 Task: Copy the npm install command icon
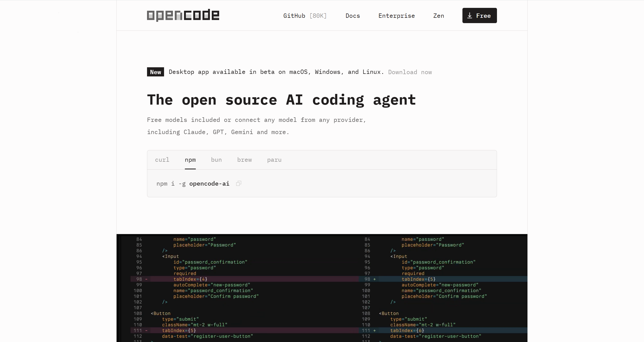[x=238, y=183]
